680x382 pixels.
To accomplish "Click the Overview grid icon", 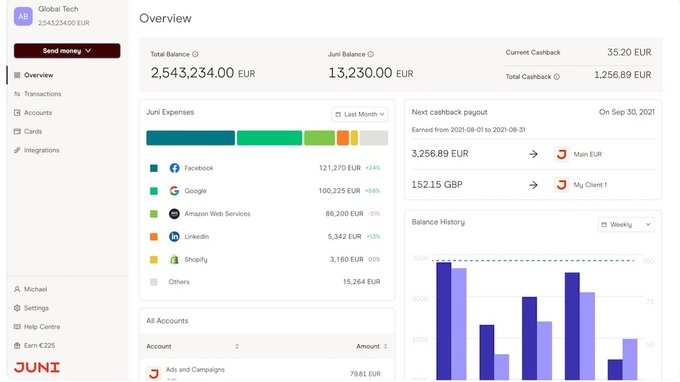I will pos(17,75).
